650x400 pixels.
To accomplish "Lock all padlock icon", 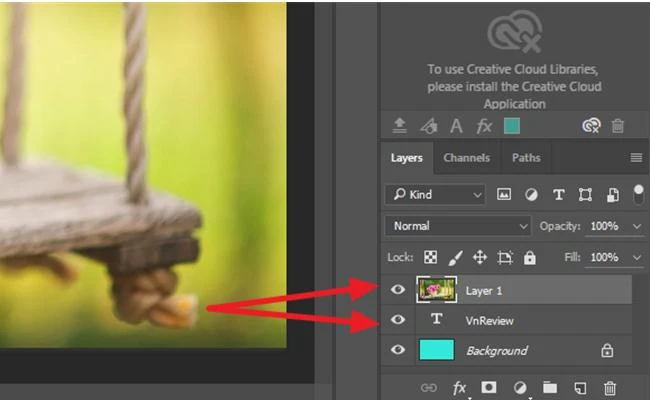I will click(x=529, y=257).
